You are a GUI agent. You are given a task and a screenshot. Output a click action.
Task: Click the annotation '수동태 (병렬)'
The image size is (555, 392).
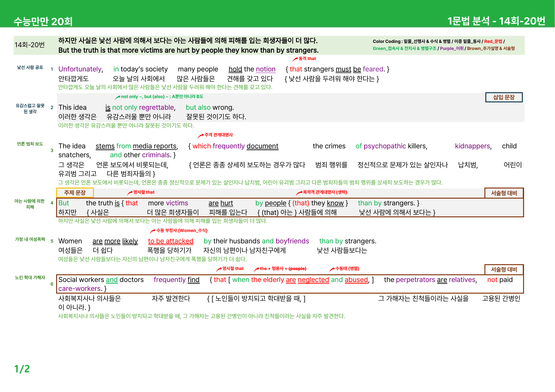(347, 268)
